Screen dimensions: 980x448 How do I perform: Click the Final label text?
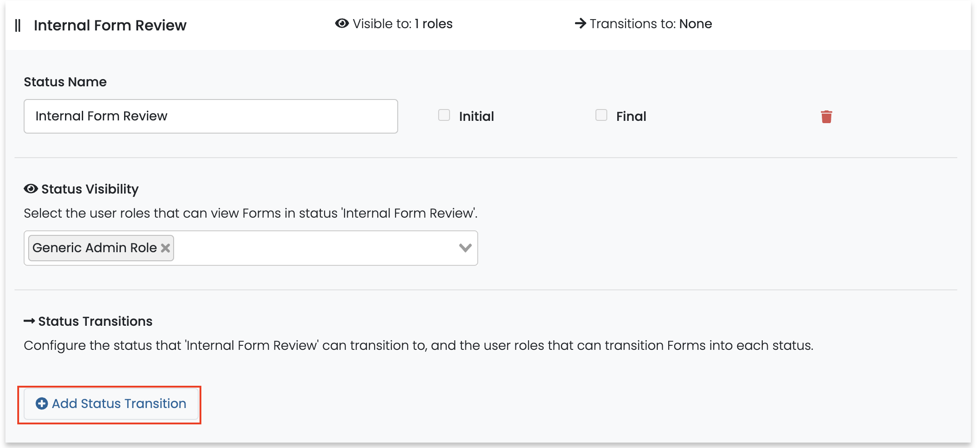[631, 117]
